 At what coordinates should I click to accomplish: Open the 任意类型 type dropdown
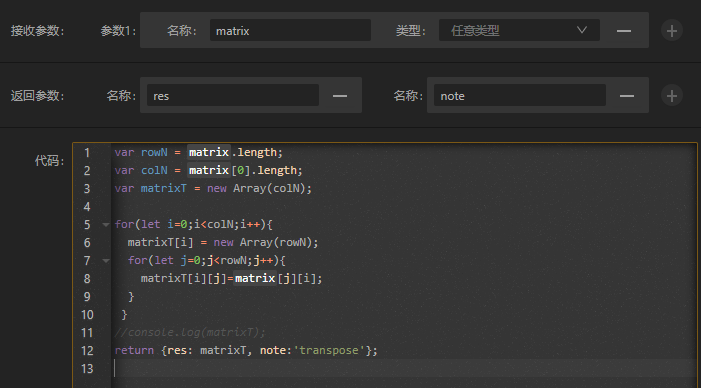(x=519, y=30)
